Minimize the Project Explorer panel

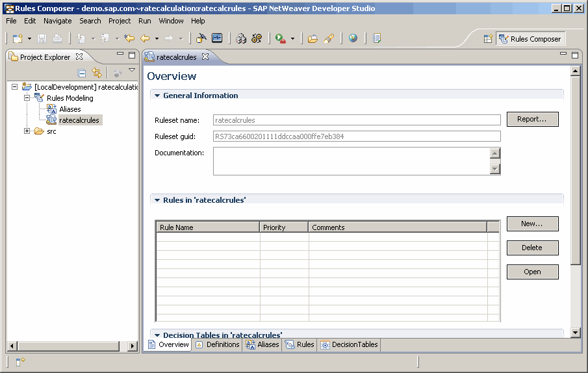120,53
